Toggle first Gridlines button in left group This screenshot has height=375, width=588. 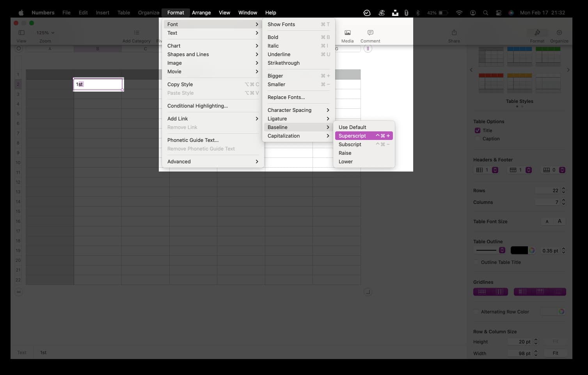click(482, 292)
